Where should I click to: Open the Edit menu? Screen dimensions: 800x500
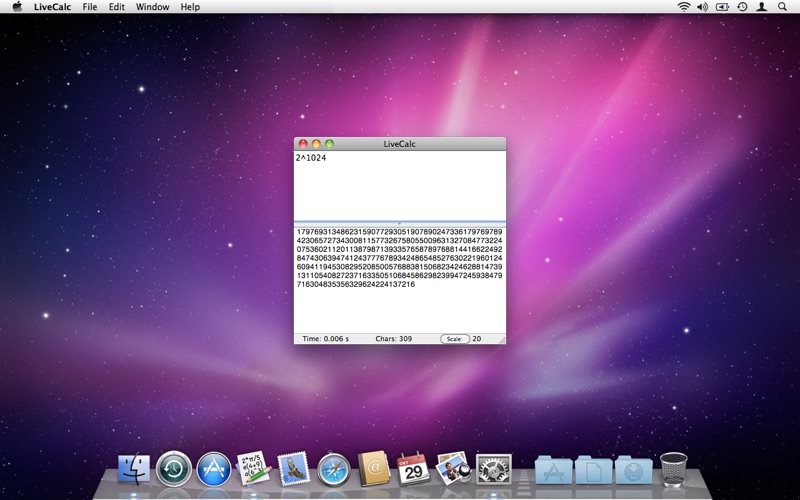[x=116, y=7]
